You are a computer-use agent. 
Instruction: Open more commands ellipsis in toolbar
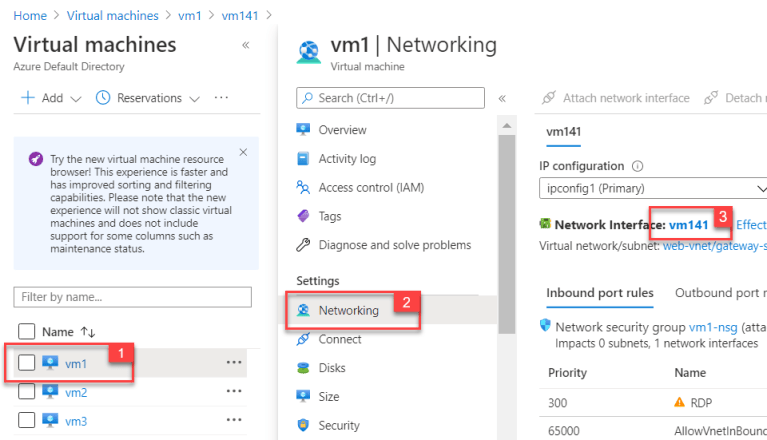[x=221, y=98]
